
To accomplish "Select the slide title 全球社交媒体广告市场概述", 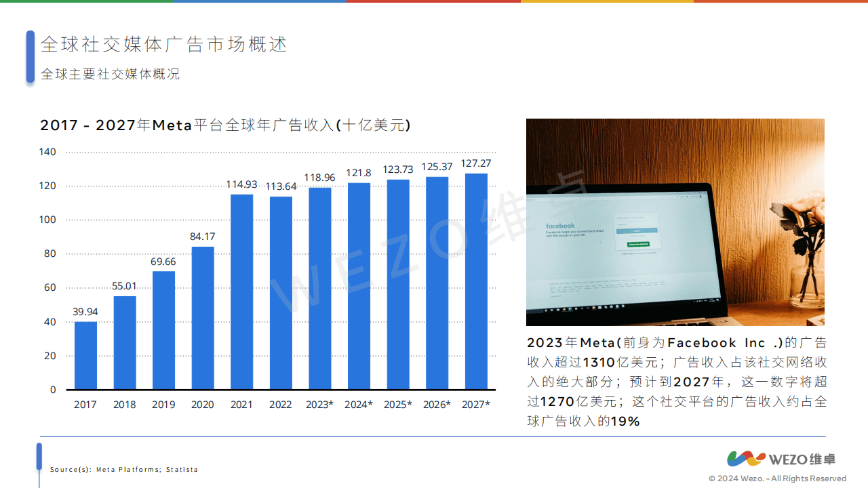I will pos(164,45).
